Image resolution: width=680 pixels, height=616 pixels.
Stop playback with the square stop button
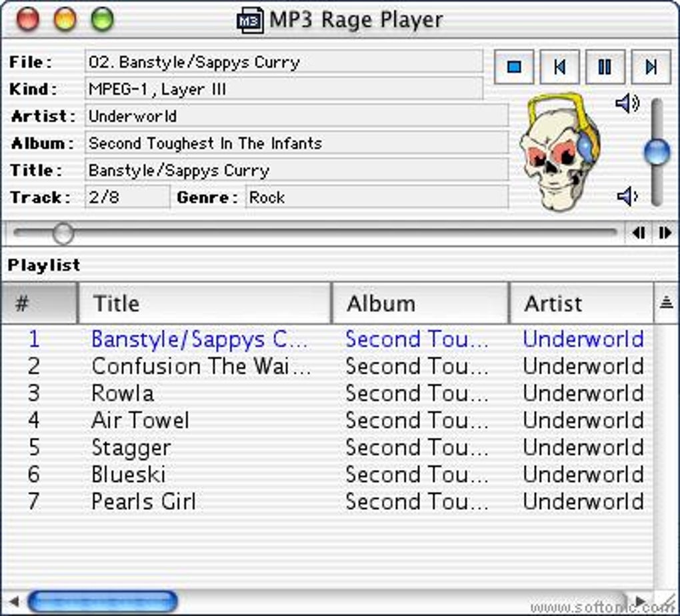coord(514,67)
